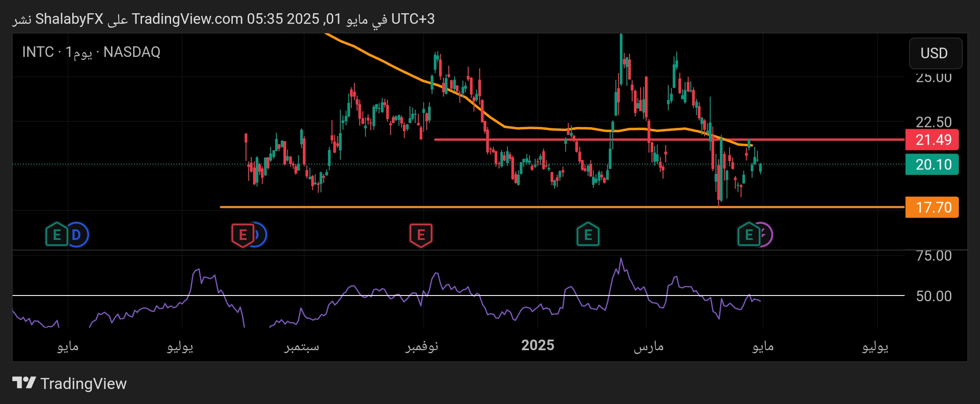The image size is (980, 404).
Task: Click the 2025 year label on time axis
Action: coord(537,345)
